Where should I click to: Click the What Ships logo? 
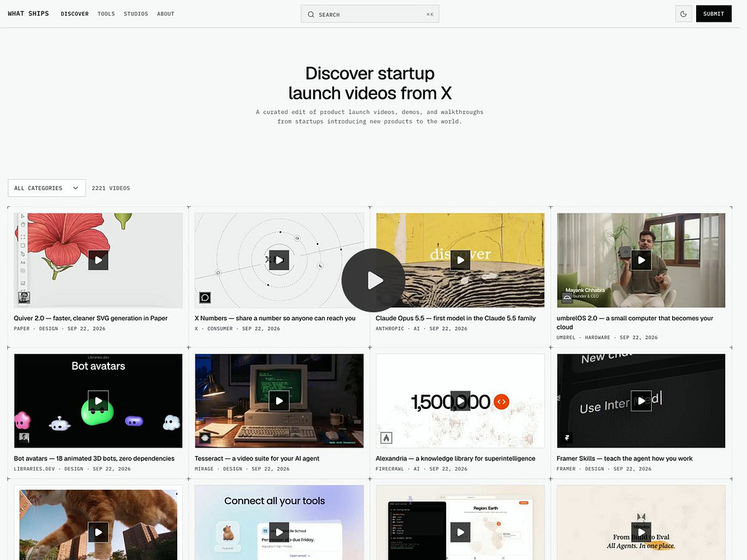coord(28,13)
